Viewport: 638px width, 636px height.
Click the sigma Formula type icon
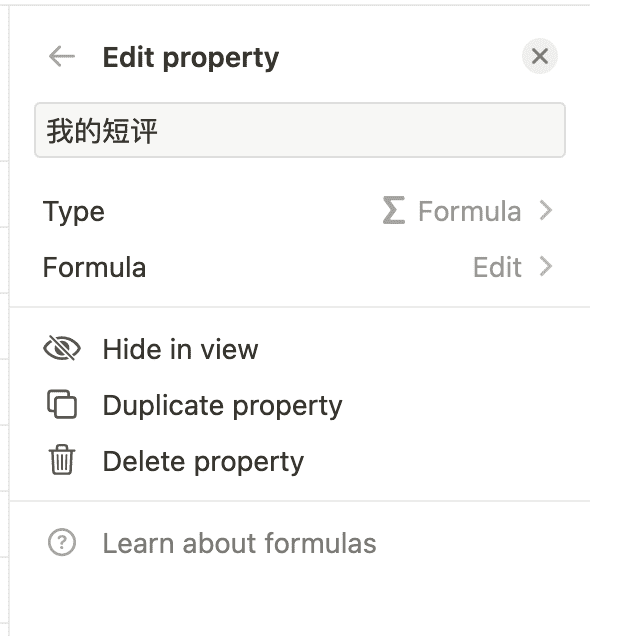coord(394,211)
